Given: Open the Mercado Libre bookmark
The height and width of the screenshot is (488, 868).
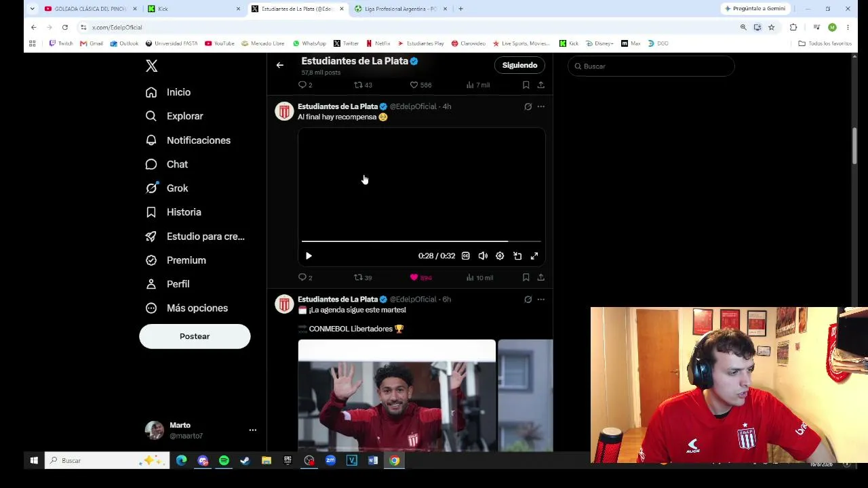Looking at the screenshot, I should point(263,43).
